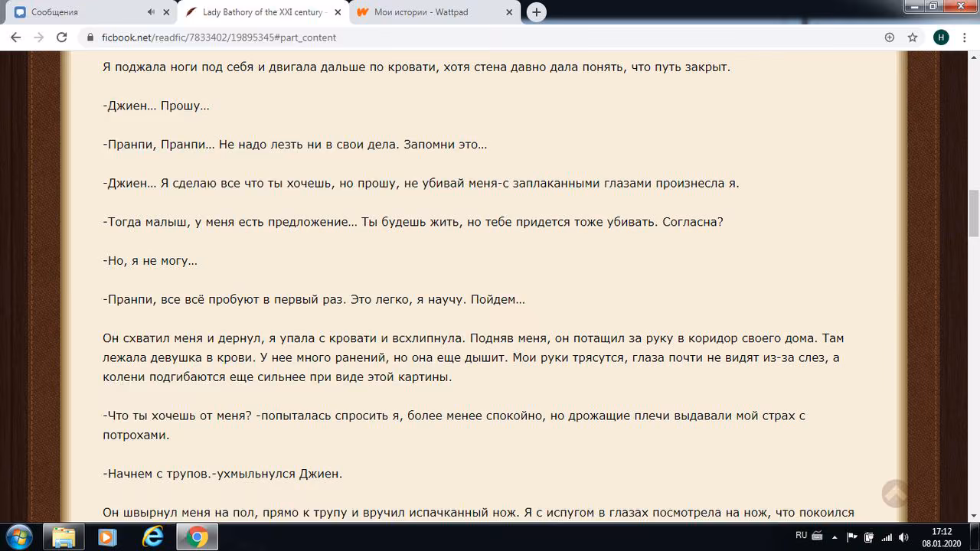Check the power/battery tray icon
The height and width of the screenshot is (551, 980).
[x=869, y=537]
